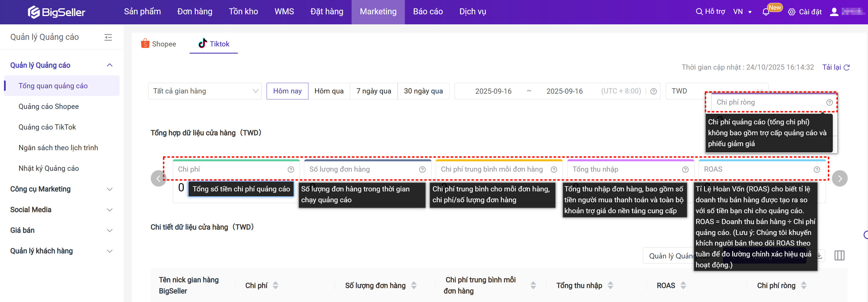Click right arrow of metrics carousel
The image size is (868, 302).
click(839, 179)
